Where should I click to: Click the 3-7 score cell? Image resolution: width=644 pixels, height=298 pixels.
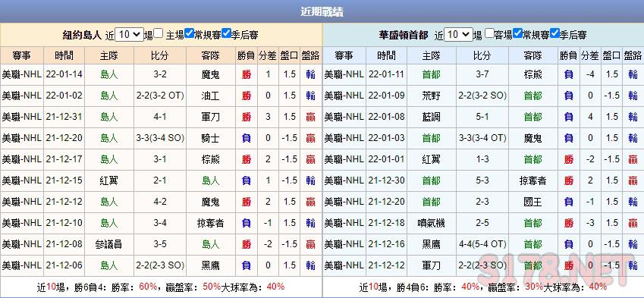pos(482,74)
